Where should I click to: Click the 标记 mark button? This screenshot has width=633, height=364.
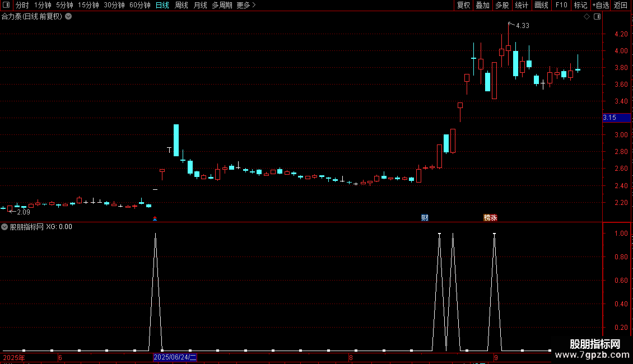pos(580,5)
